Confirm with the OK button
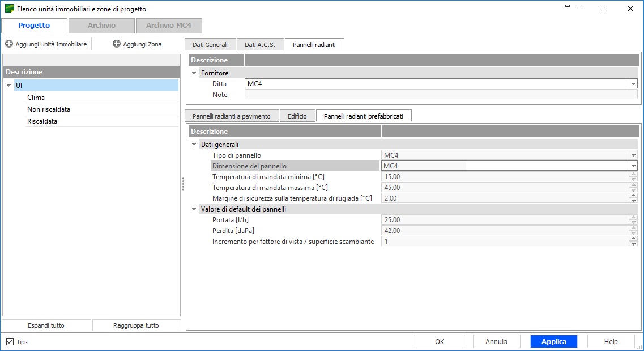 point(440,341)
